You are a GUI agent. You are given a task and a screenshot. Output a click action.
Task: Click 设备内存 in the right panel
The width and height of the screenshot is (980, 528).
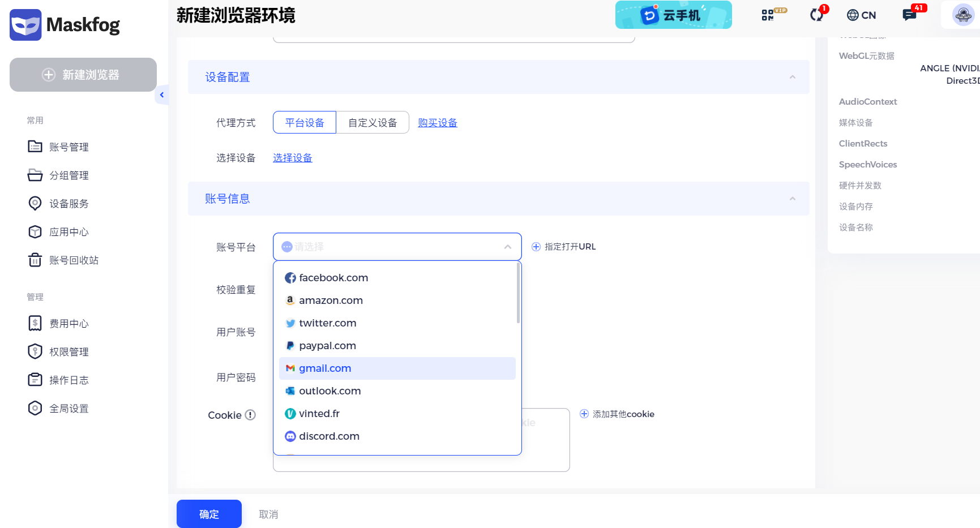click(x=856, y=207)
